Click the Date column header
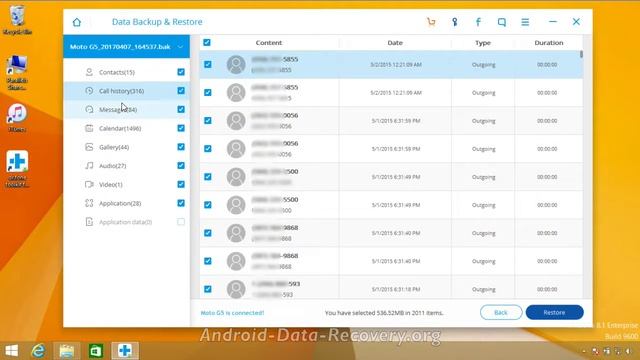 pos(395,42)
